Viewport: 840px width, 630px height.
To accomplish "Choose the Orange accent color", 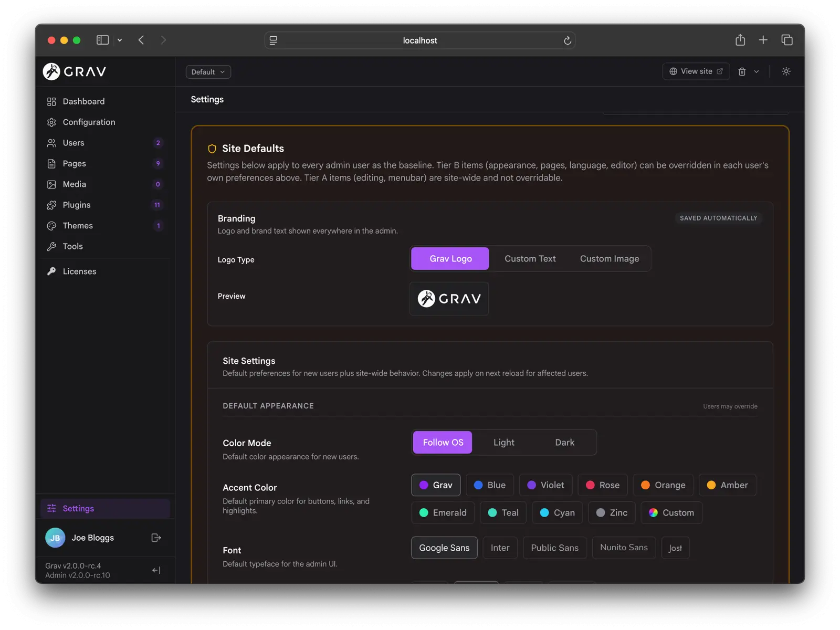I will point(663,485).
